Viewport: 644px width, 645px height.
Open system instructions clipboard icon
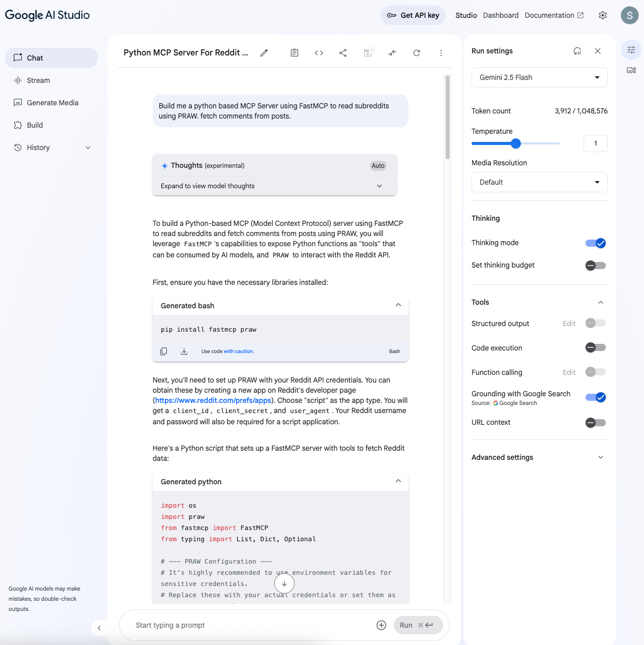click(295, 53)
